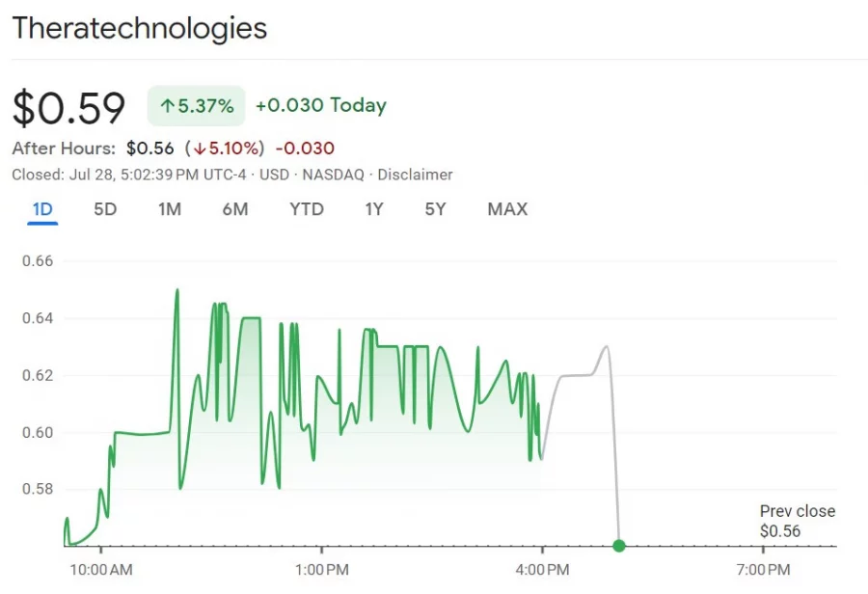Select the 1Y chart range
Image resolution: width=868 pixels, height=594 pixels.
374,208
